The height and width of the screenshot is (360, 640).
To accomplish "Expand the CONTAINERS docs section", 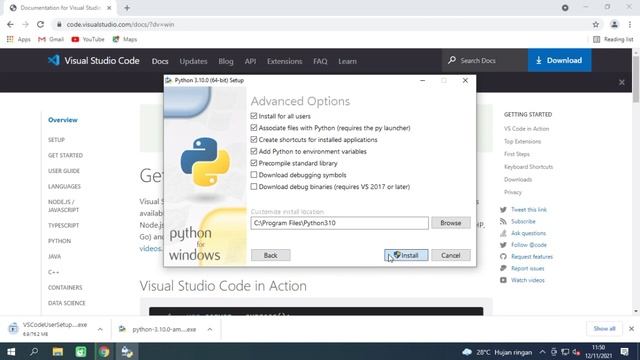I will [x=65, y=287].
